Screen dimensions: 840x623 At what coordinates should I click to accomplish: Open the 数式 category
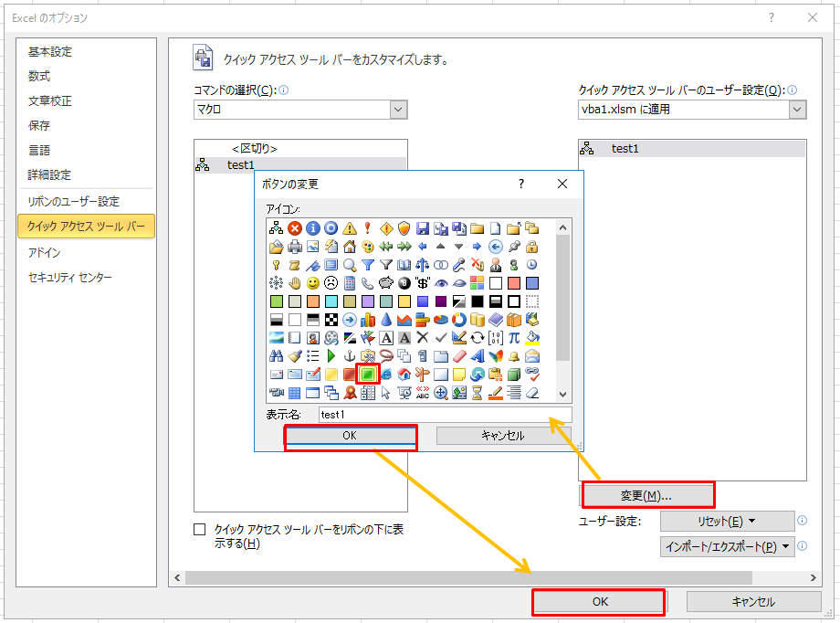point(39,76)
